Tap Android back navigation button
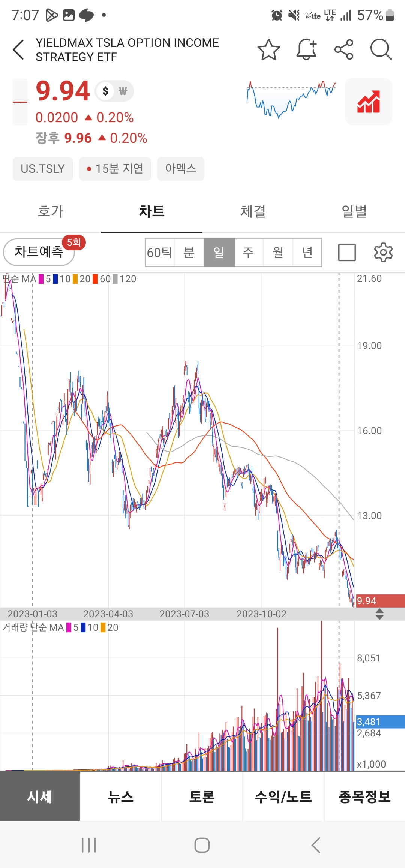 pos(316,845)
